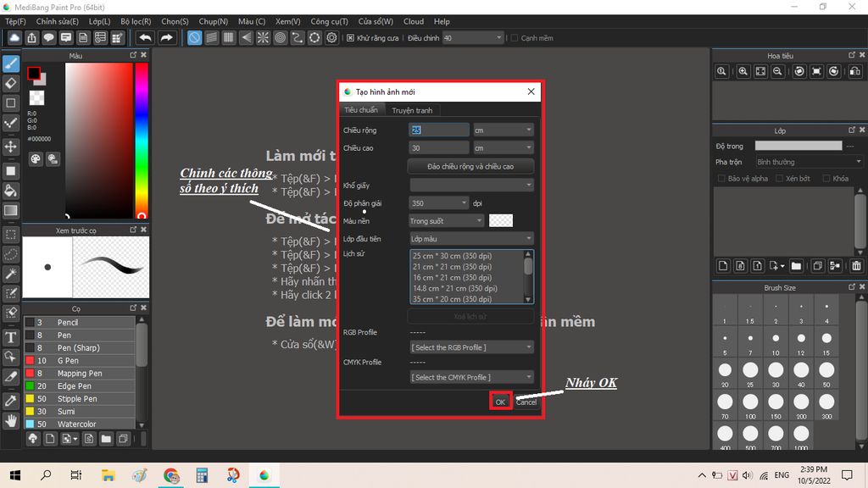Open the Select the CMYK Profile dropdown

click(x=471, y=377)
